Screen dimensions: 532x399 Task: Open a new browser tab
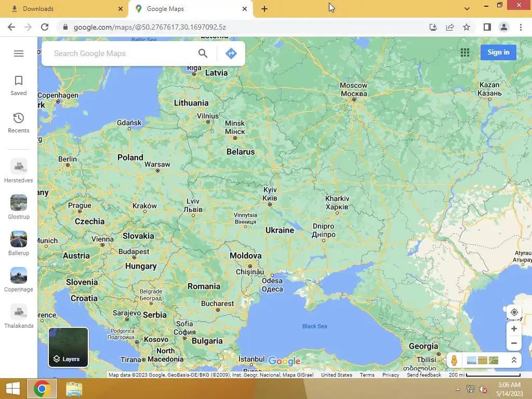coord(264,9)
